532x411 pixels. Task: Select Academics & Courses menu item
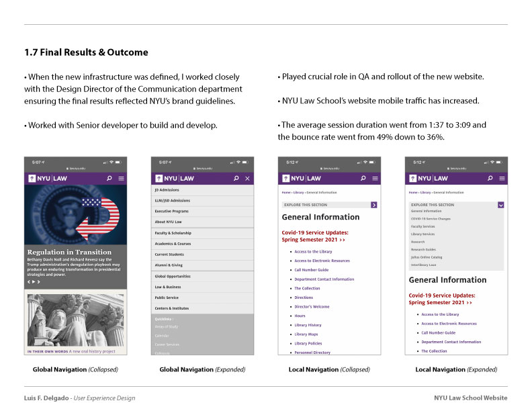tap(202, 244)
